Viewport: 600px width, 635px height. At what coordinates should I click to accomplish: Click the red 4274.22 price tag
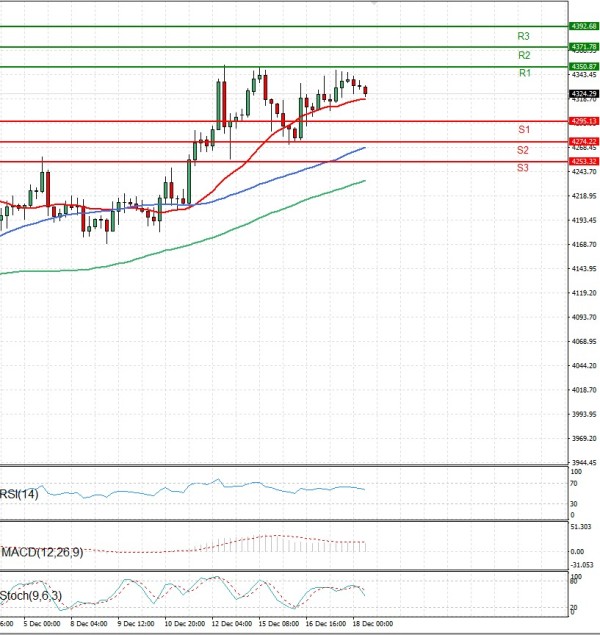(583, 142)
